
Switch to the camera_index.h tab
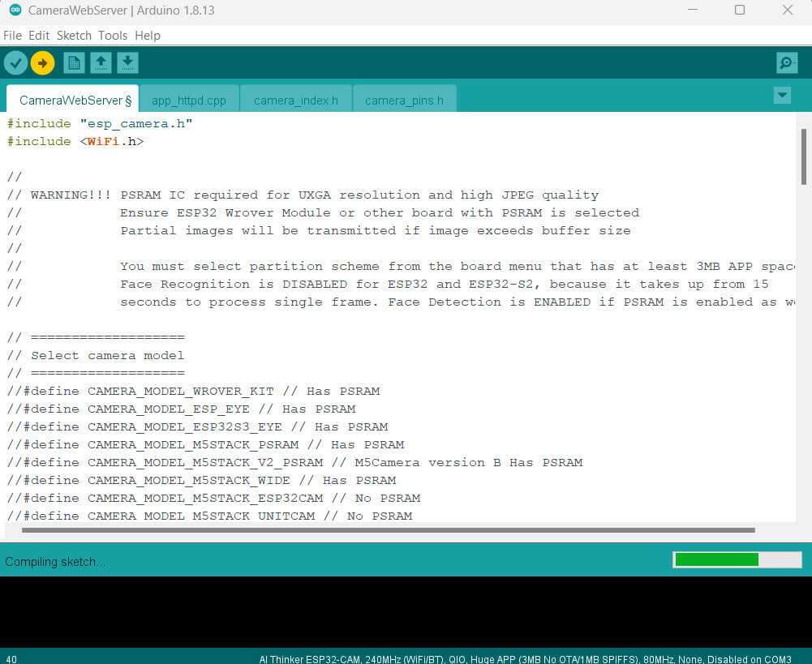click(295, 101)
